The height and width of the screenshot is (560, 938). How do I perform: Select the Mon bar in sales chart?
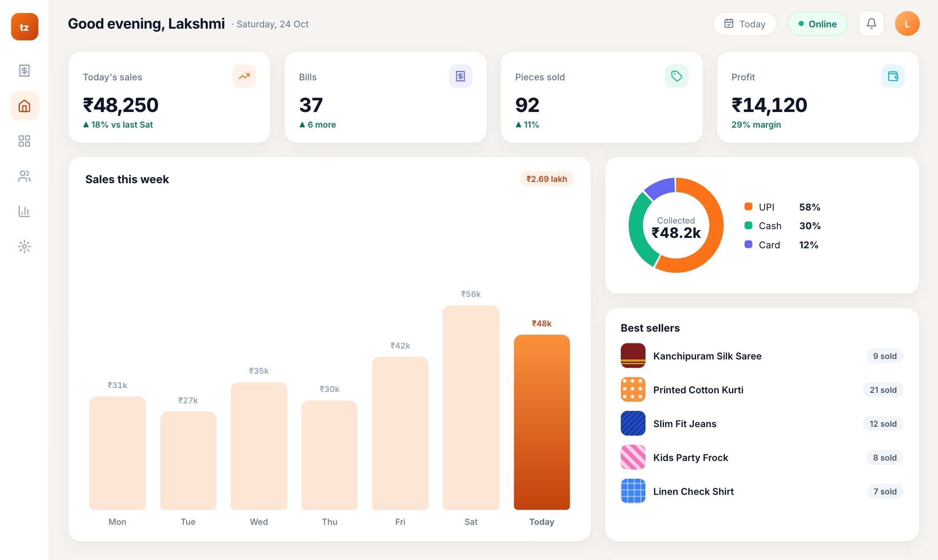tap(117, 453)
